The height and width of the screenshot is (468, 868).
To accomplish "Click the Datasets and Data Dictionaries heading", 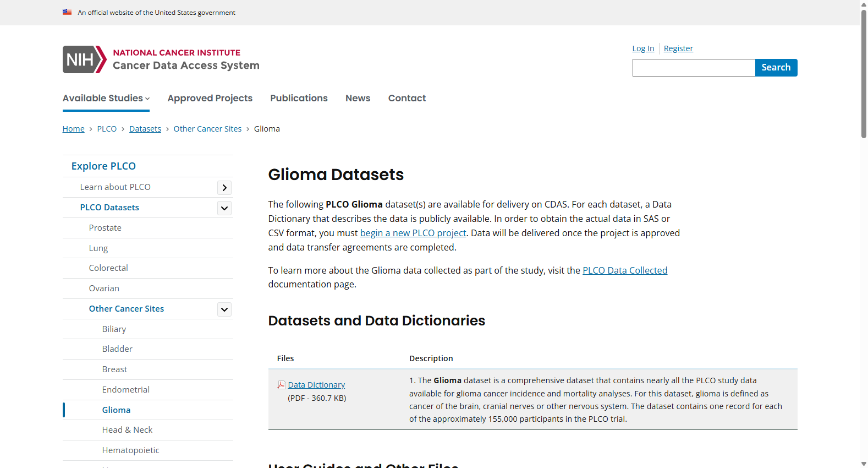I will click(377, 320).
